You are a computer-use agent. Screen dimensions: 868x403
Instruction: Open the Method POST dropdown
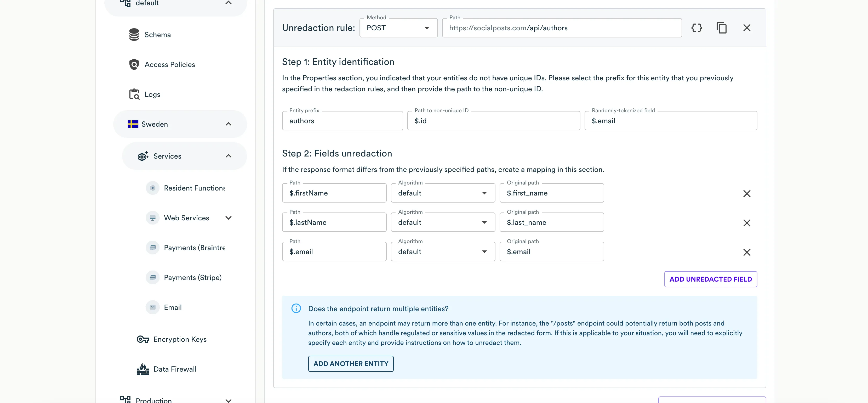(398, 28)
